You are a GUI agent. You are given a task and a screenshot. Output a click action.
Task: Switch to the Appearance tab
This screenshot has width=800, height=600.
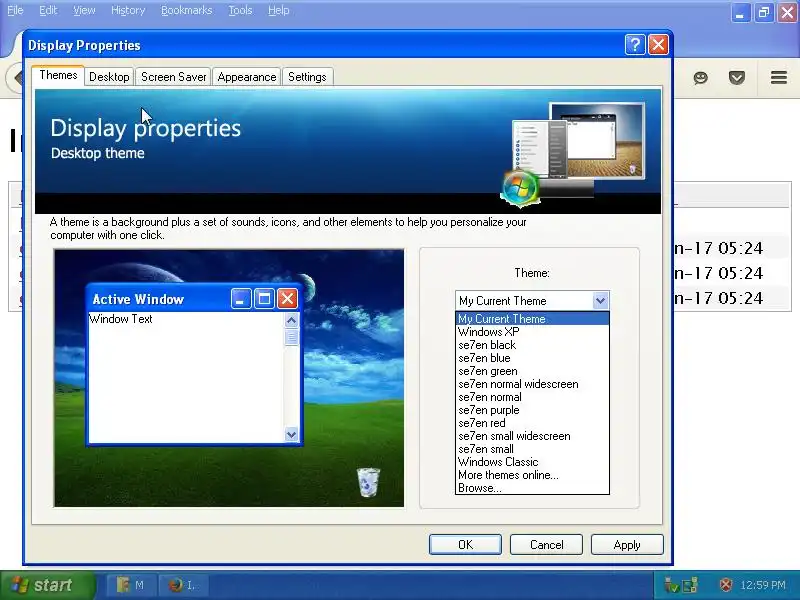[x=246, y=77]
